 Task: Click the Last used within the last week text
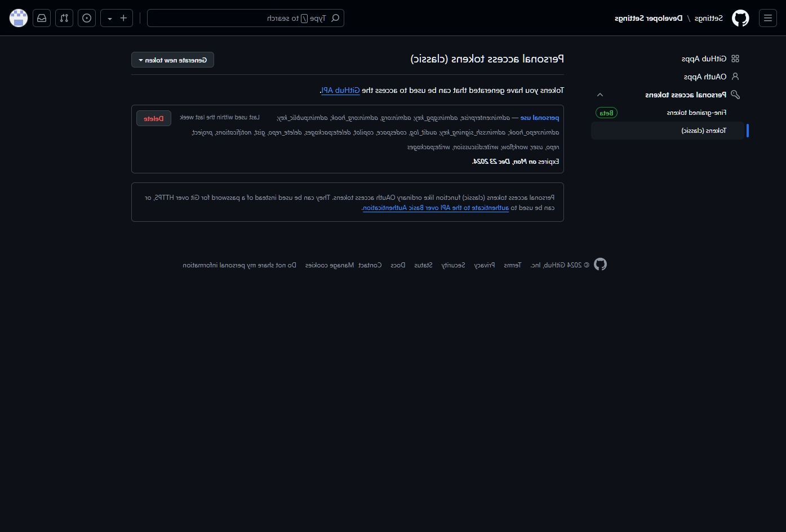point(220,117)
